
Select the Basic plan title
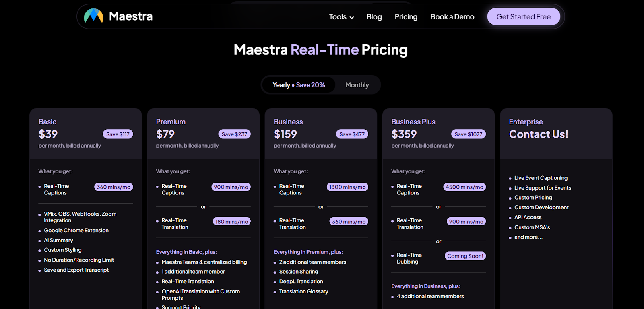tap(47, 122)
